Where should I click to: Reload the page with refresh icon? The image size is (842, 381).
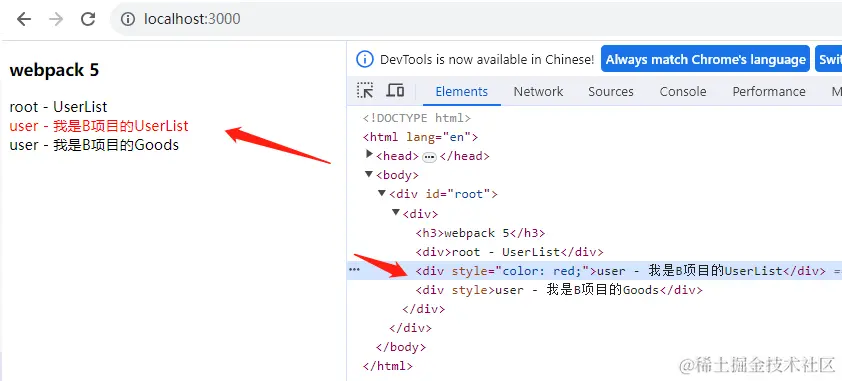pos(88,19)
